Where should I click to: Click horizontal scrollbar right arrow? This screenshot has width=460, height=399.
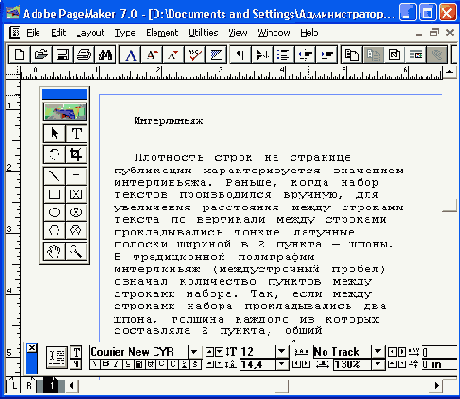pyautogui.click(x=437, y=386)
